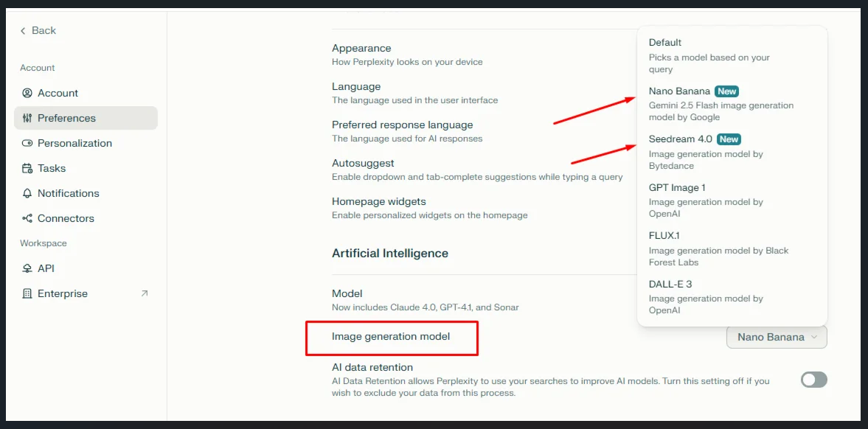Click the Connectors icon in sidebar

pyautogui.click(x=27, y=218)
